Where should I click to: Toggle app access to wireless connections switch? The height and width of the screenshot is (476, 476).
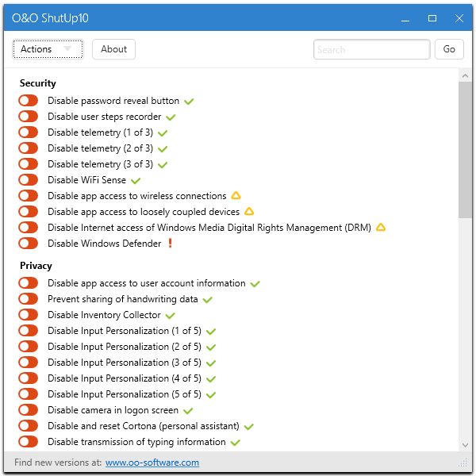[29, 195]
